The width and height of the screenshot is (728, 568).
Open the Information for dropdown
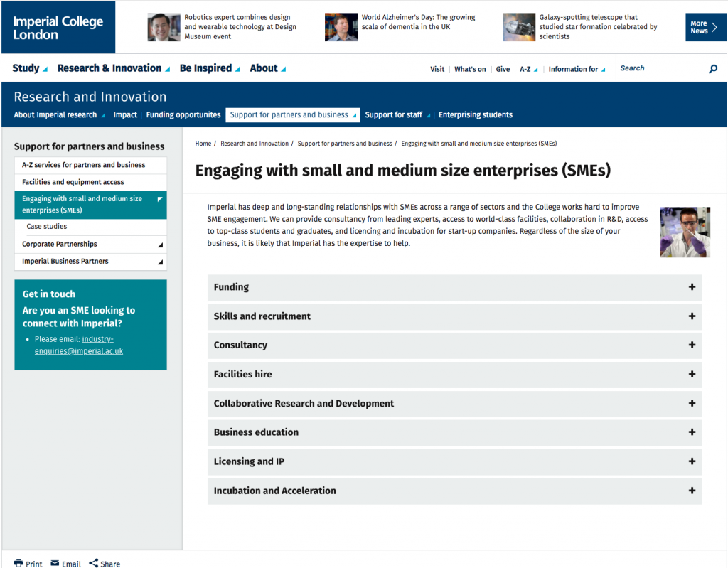[x=577, y=69]
